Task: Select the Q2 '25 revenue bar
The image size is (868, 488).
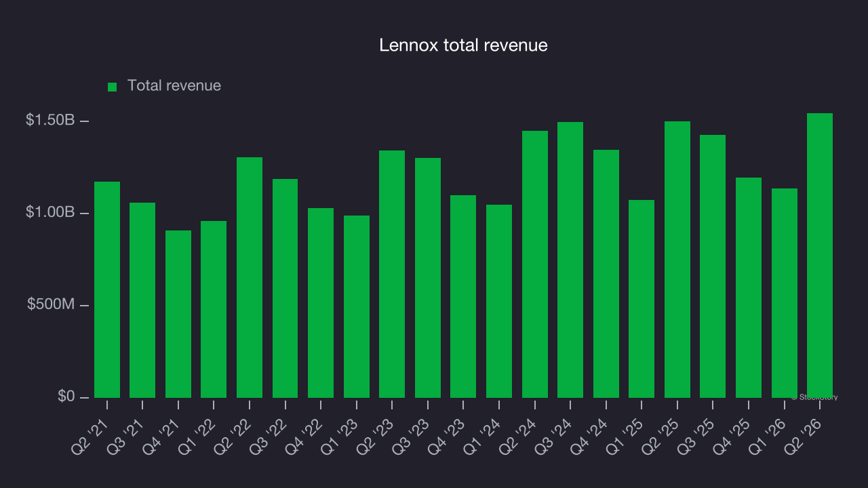Action: click(x=677, y=260)
